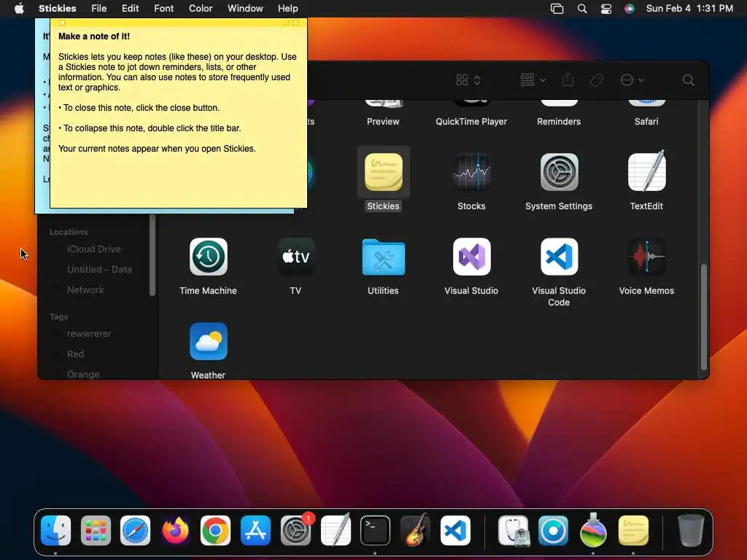
Task: Open the Help menu
Action: (287, 8)
